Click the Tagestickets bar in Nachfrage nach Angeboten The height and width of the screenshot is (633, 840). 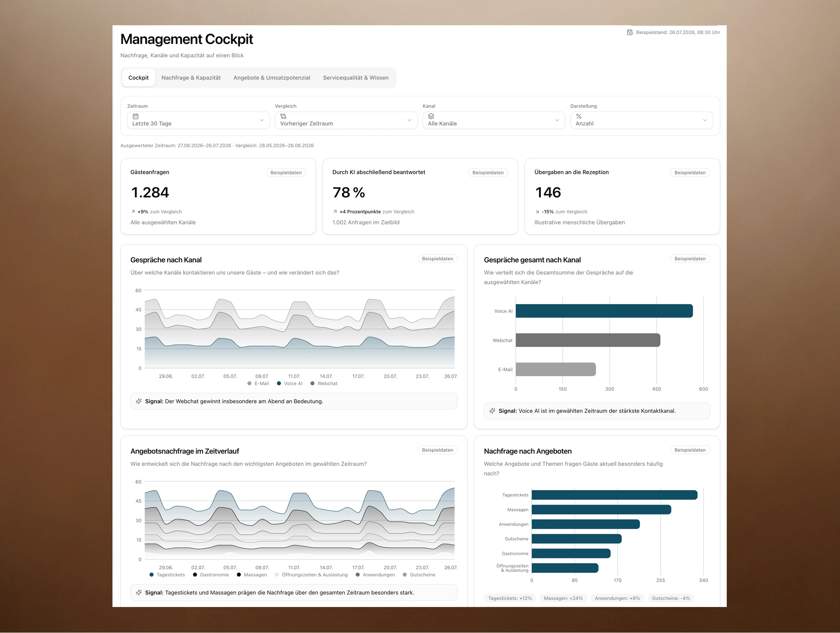[614, 495]
